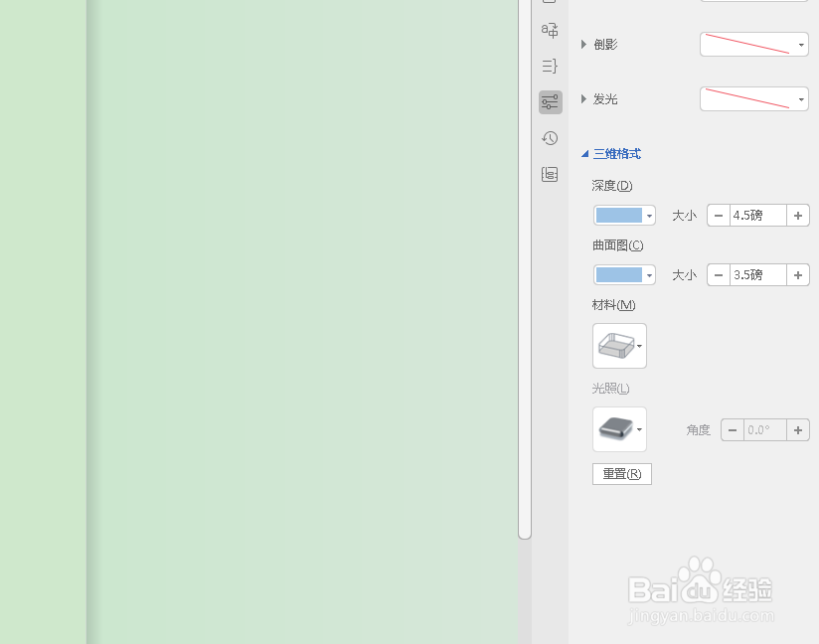The image size is (819, 644).
Task: Open the translate sidebar icon
Action: (x=550, y=30)
